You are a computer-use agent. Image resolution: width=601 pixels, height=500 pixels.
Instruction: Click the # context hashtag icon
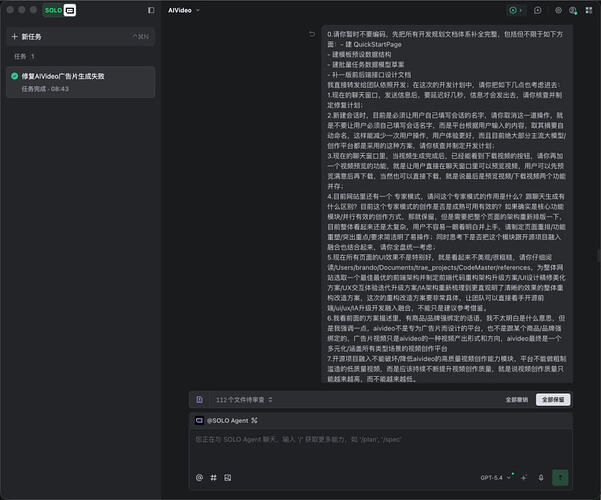pos(213,478)
